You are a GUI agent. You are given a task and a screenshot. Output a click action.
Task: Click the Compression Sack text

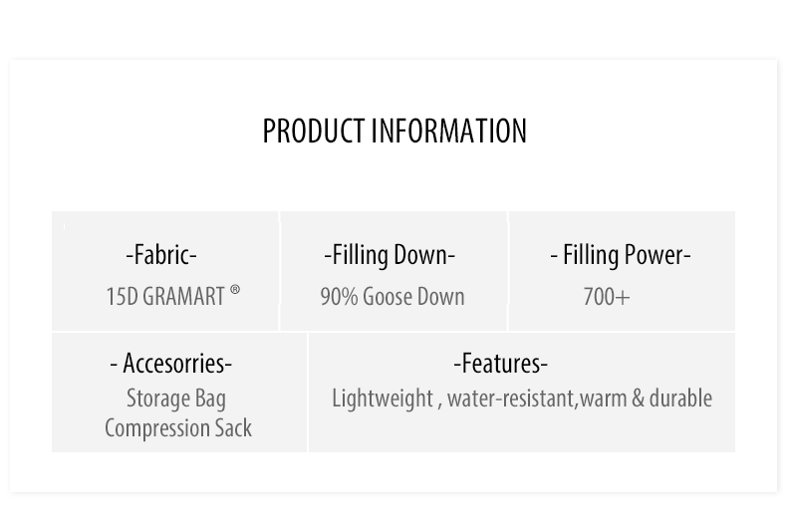[x=178, y=428]
